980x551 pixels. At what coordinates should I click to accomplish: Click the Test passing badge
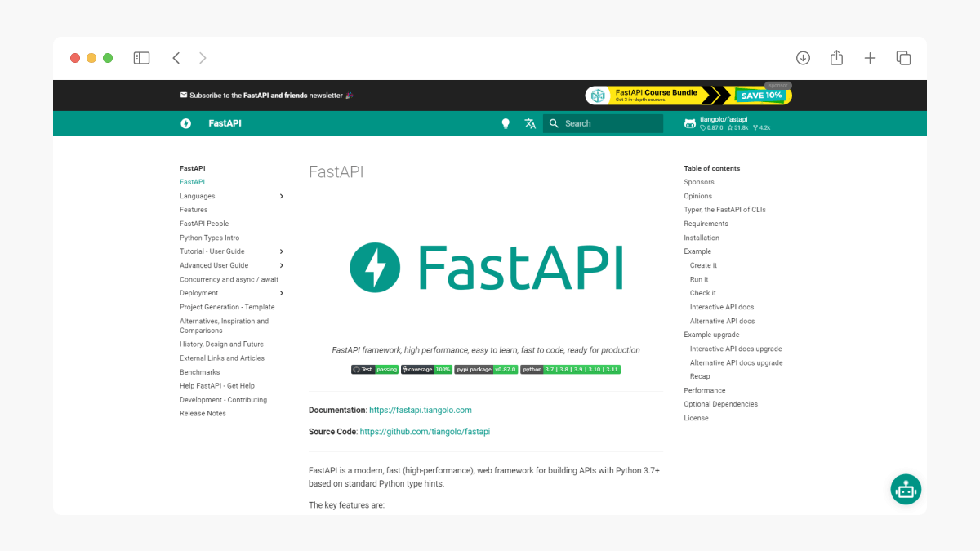point(375,369)
